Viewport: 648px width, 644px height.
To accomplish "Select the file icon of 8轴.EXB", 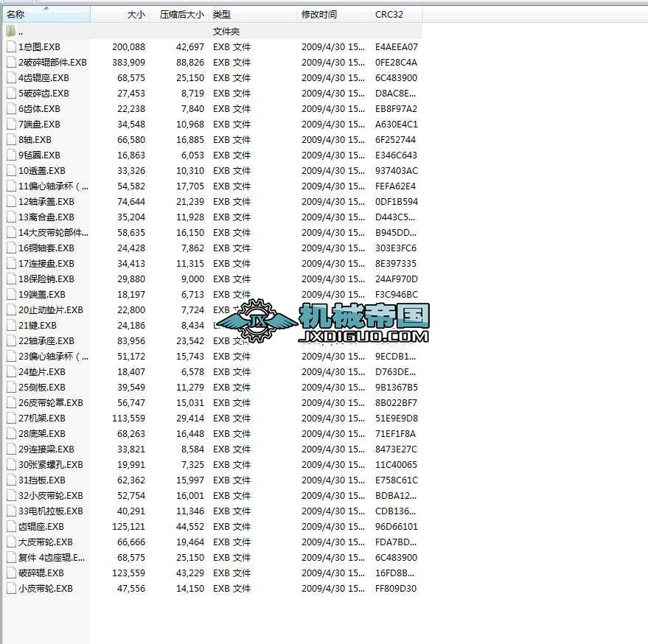I will [x=11, y=139].
